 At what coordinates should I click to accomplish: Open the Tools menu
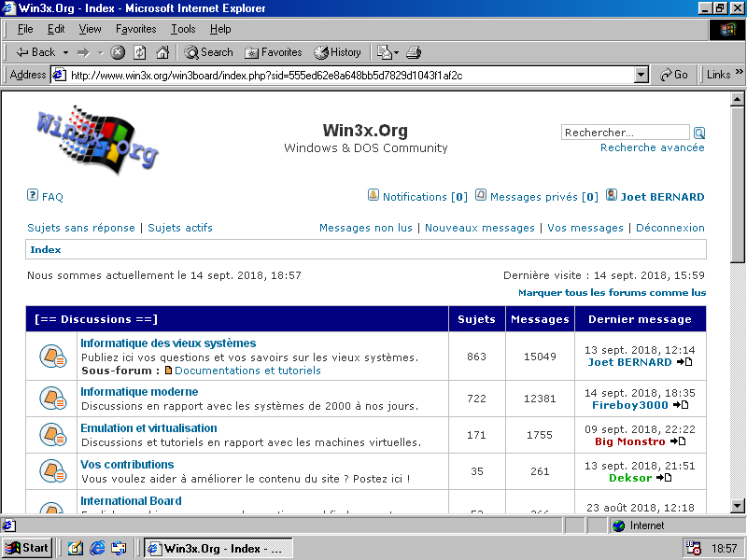click(x=183, y=29)
